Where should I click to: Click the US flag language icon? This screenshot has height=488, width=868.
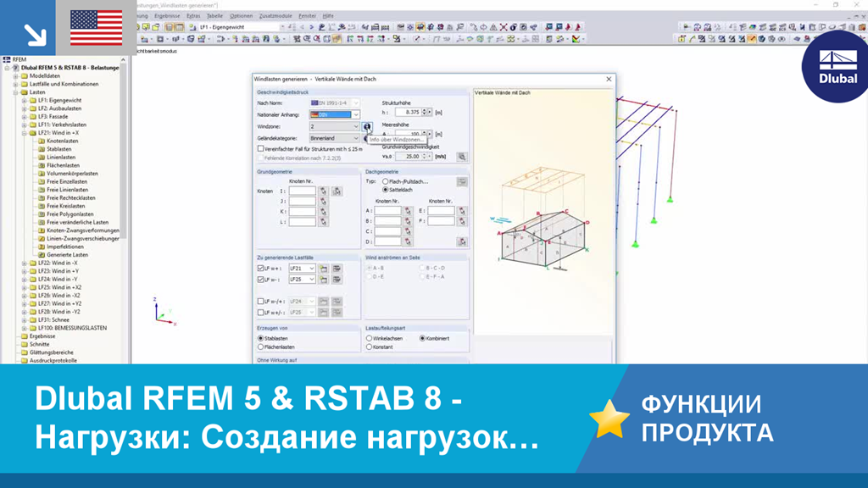97,28
